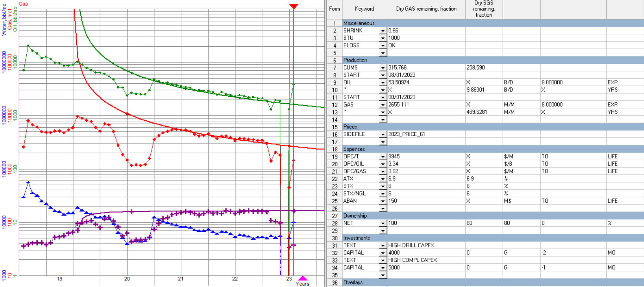Open the GAS keyword dropdown arrow
This screenshot has width=644, height=287.
(x=383, y=105)
